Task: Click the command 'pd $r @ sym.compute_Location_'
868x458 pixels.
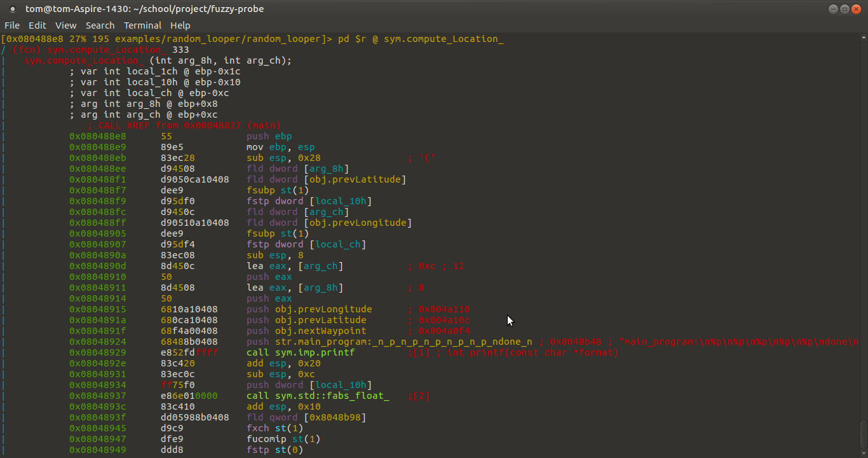Action: coord(421,39)
